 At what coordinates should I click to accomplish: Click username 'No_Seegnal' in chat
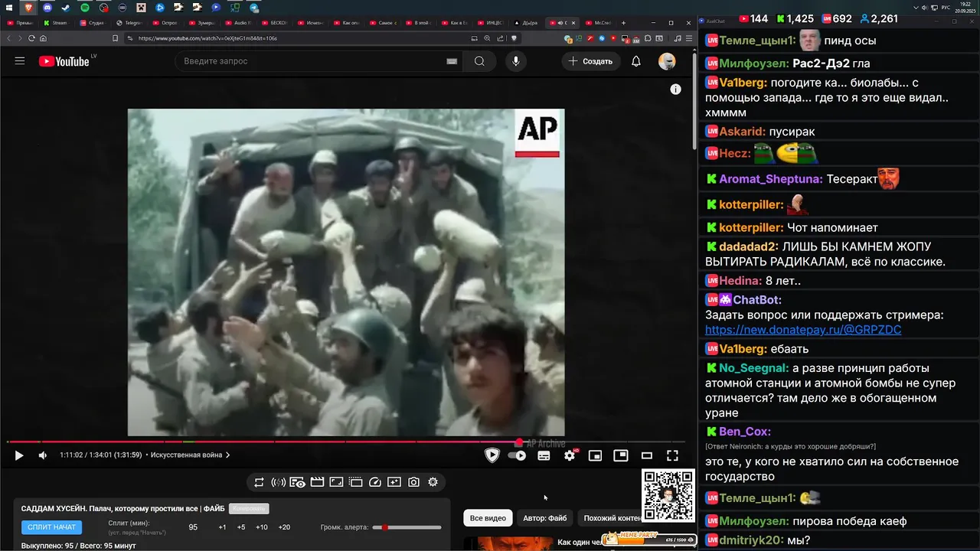pos(754,368)
